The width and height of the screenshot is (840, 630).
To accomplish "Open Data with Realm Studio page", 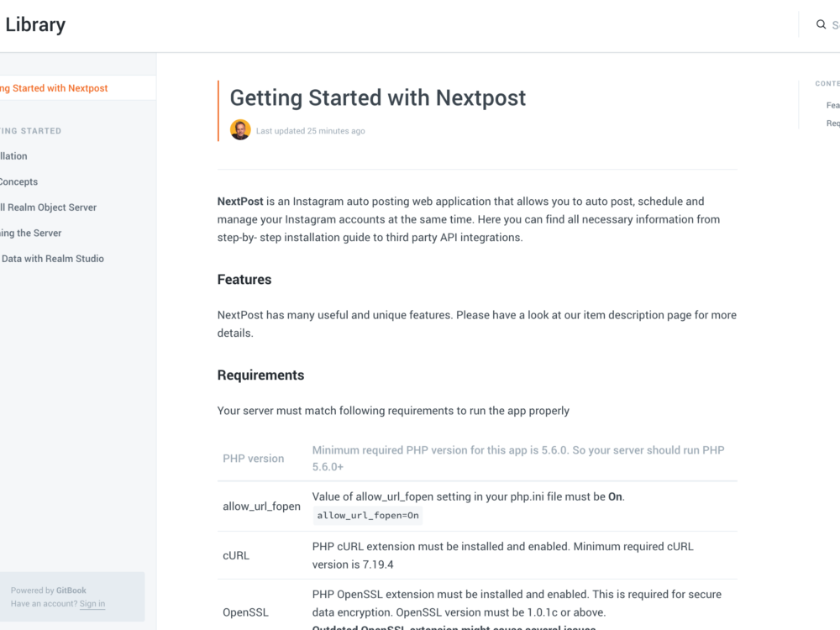I will (x=52, y=259).
